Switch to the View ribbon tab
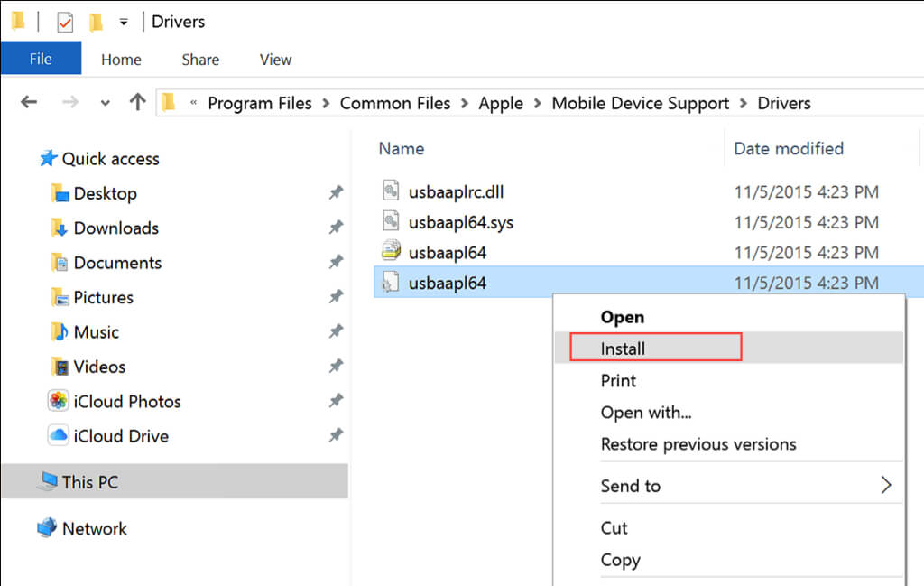924x586 pixels. point(275,60)
